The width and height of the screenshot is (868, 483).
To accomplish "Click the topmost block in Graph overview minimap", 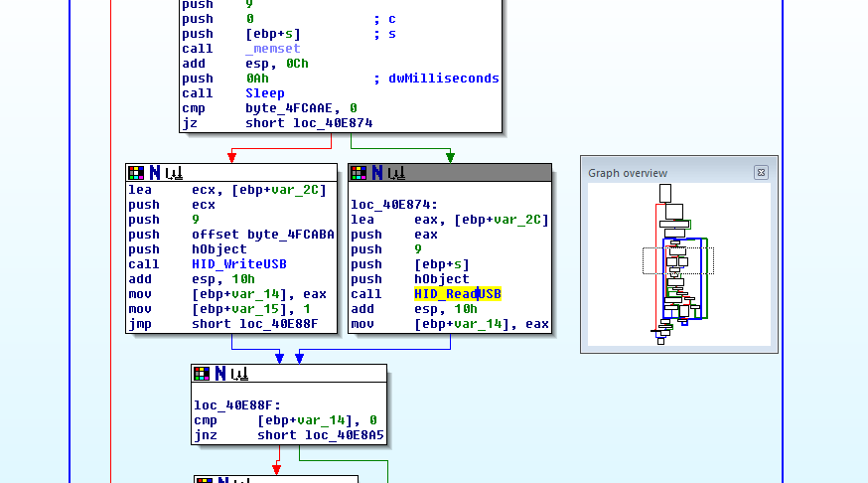I will tap(665, 194).
